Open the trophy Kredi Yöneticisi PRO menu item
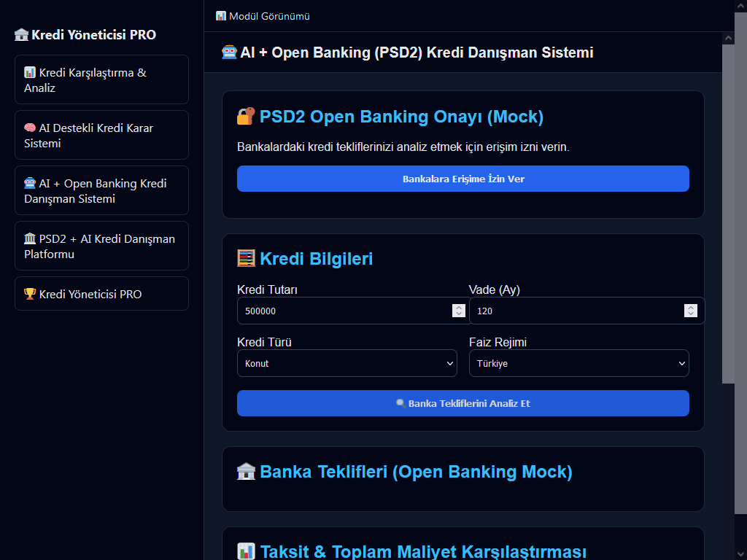Viewport: 747px width, 560px height. coord(101,294)
